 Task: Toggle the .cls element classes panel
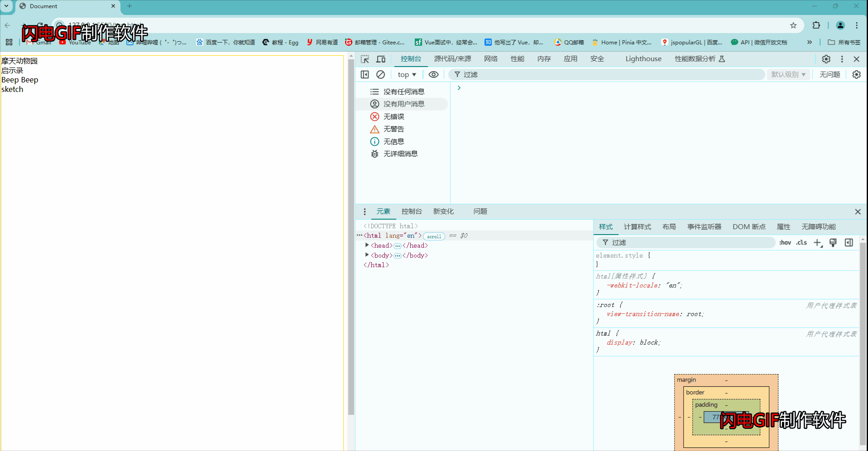tap(801, 243)
